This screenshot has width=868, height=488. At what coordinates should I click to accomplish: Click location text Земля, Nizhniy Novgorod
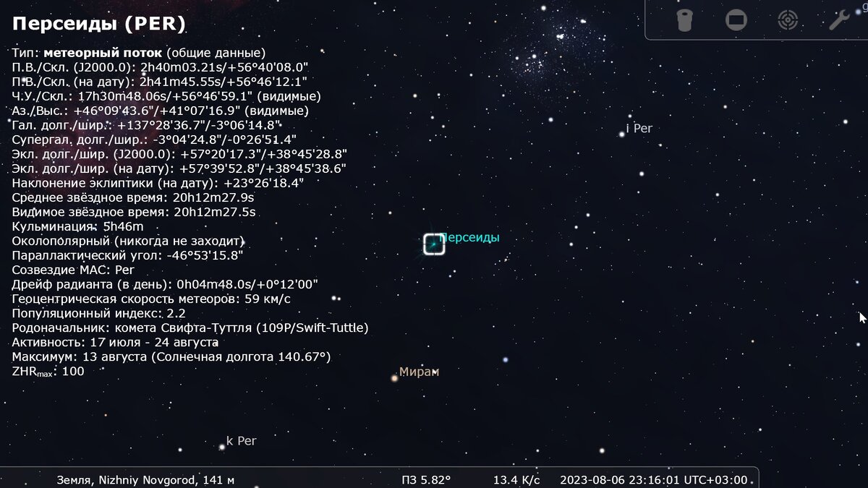tap(145, 479)
